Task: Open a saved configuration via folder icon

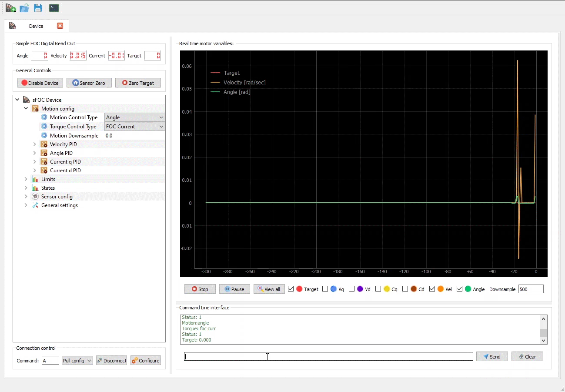Action: point(24,7)
